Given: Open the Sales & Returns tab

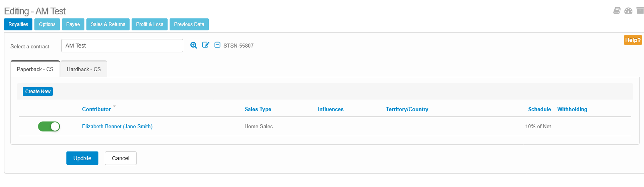Looking at the screenshot, I should tap(108, 24).
